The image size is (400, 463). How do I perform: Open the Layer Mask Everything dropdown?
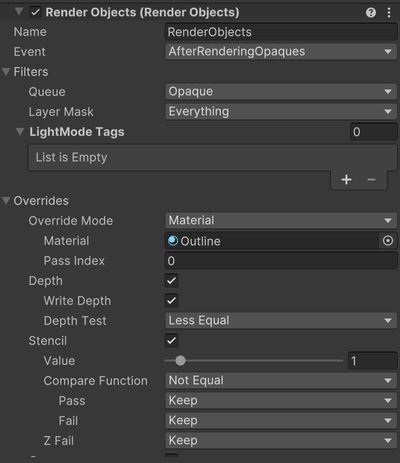point(281,112)
